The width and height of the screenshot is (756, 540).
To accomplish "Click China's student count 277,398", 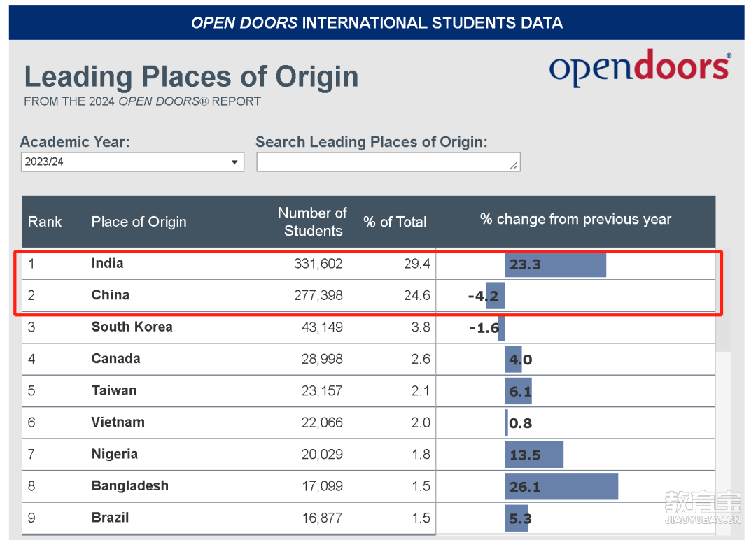I will tap(318, 295).
